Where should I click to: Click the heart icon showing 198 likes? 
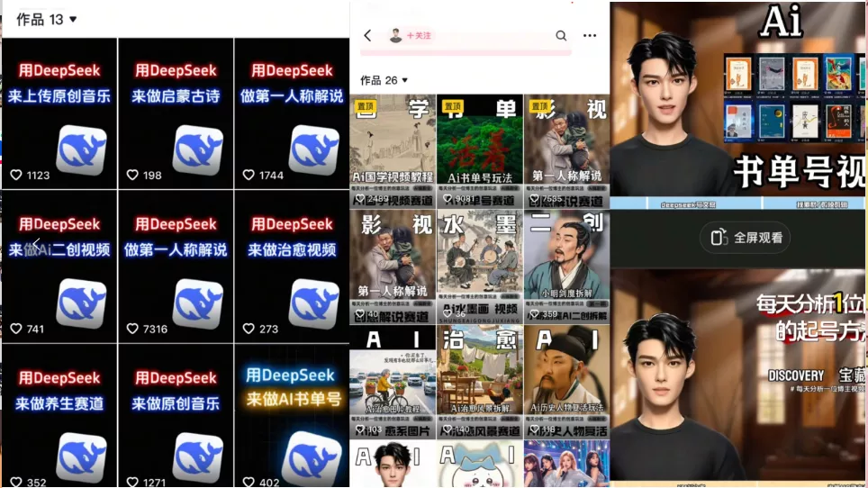coord(132,176)
